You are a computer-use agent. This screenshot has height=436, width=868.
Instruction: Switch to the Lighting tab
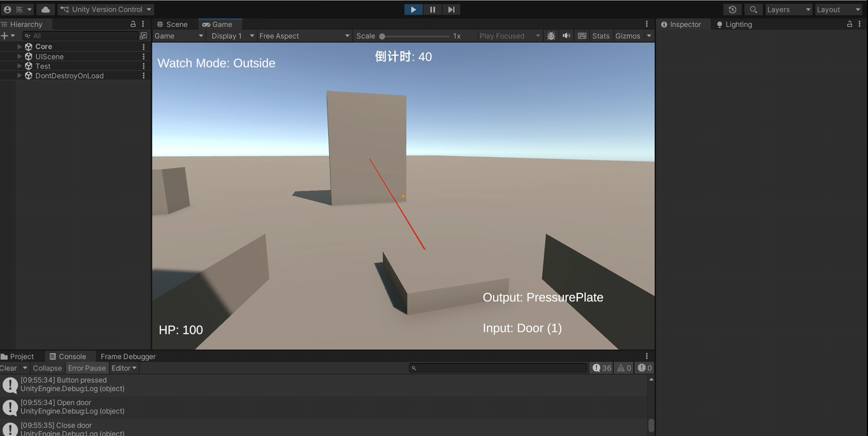pyautogui.click(x=734, y=24)
